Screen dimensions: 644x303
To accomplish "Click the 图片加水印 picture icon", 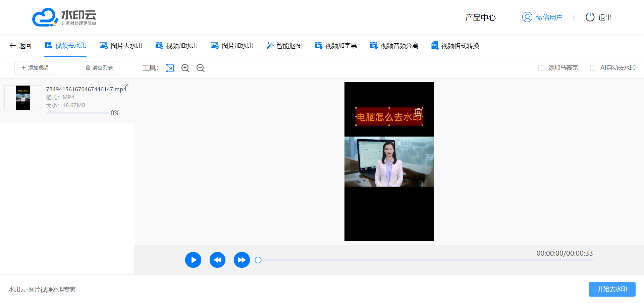I will (x=215, y=45).
